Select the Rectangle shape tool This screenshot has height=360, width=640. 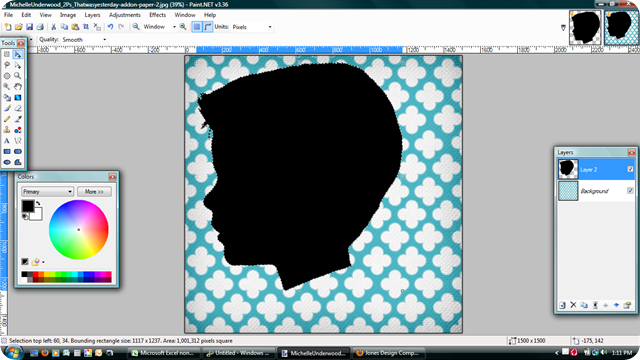7,151
